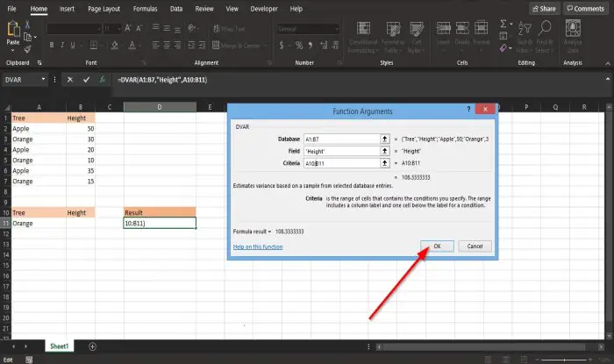Click the help question mark in dialog
This screenshot has height=364, width=614.
click(x=468, y=109)
